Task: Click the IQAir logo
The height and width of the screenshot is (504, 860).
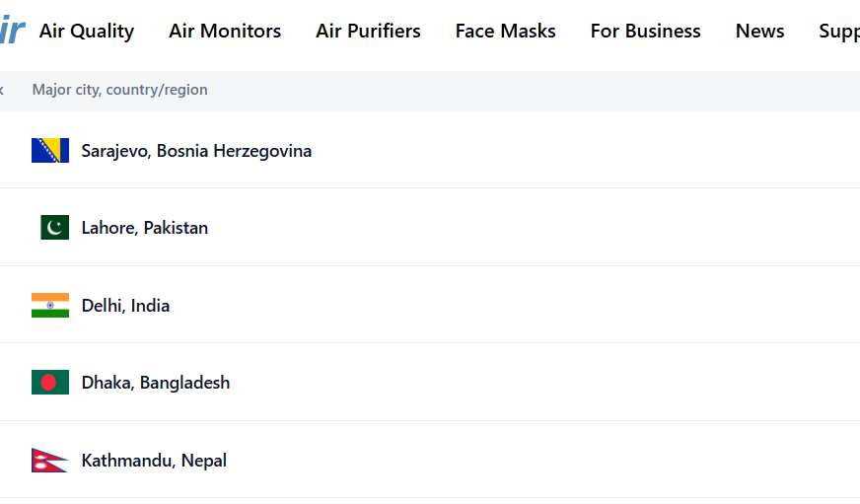Action: click(x=12, y=30)
